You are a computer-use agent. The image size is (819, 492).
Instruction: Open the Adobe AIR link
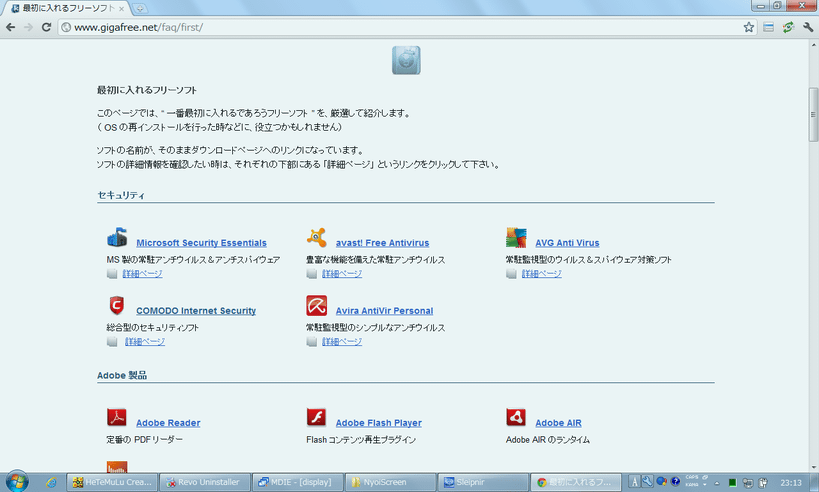558,423
